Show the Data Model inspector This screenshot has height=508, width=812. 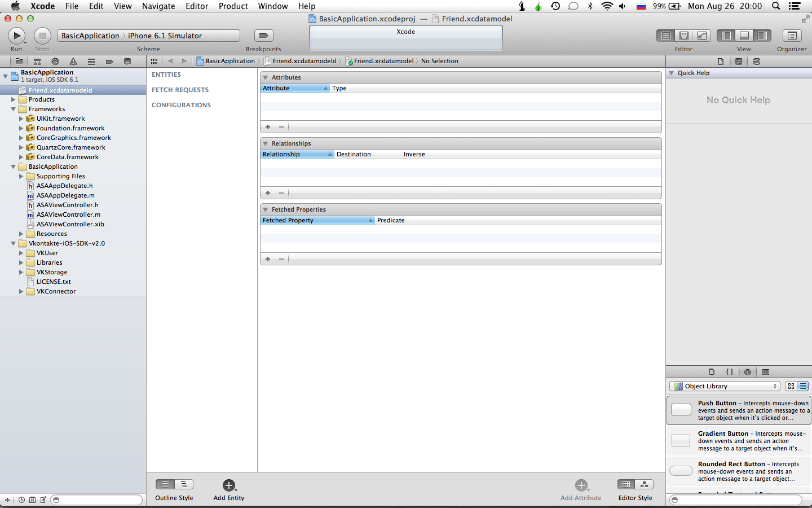[757, 61]
